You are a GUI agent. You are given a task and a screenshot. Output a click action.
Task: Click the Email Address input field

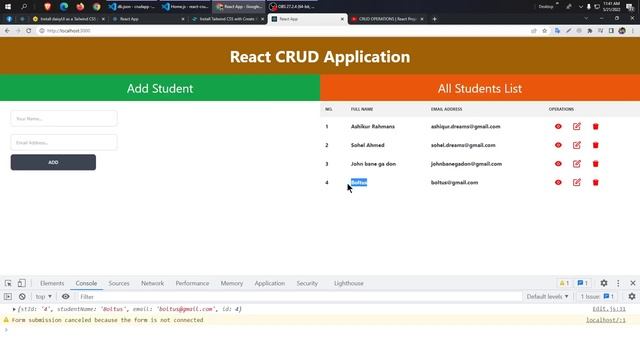click(64, 143)
